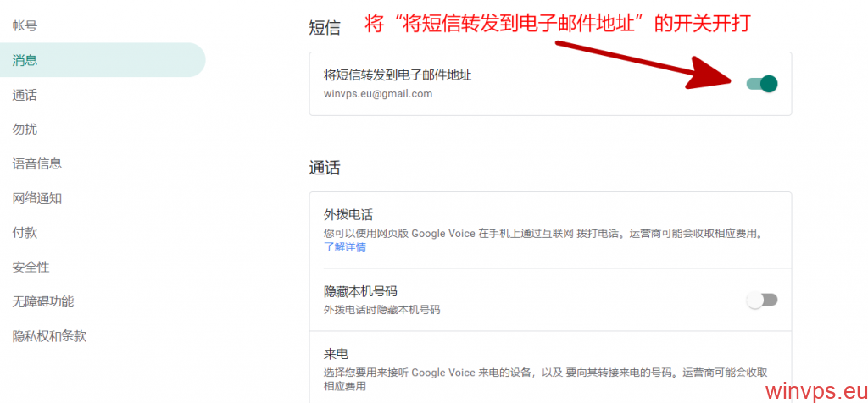This screenshot has height=403, width=868.
Task: Select 消息 in the sidebar
Action: pyautogui.click(x=25, y=60)
